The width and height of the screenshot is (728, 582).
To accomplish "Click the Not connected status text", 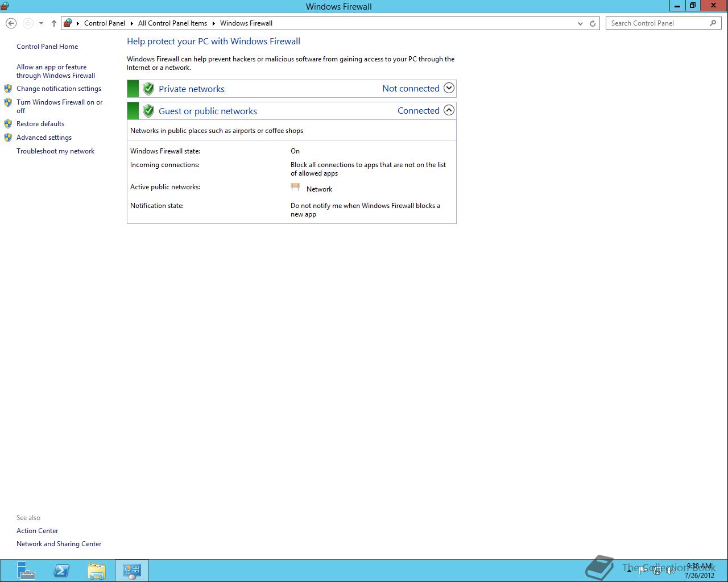I will pyautogui.click(x=411, y=89).
